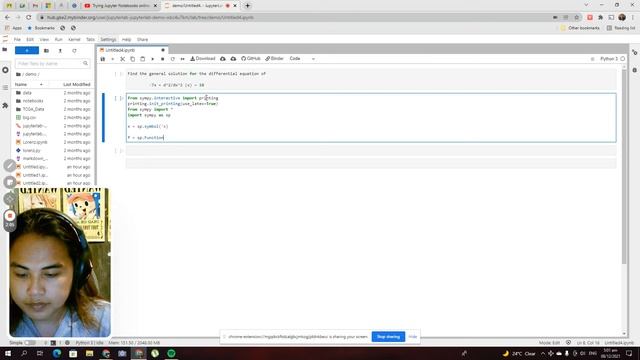This screenshot has height=360, width=640.
Task: Click the first cloud icon after Download
Action: point(223,59)
